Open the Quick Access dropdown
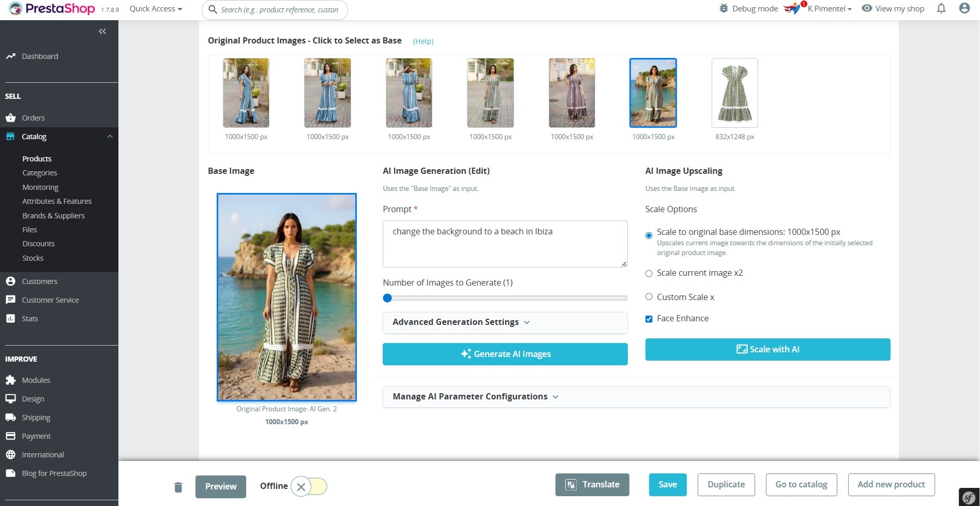 coord(156,9)
